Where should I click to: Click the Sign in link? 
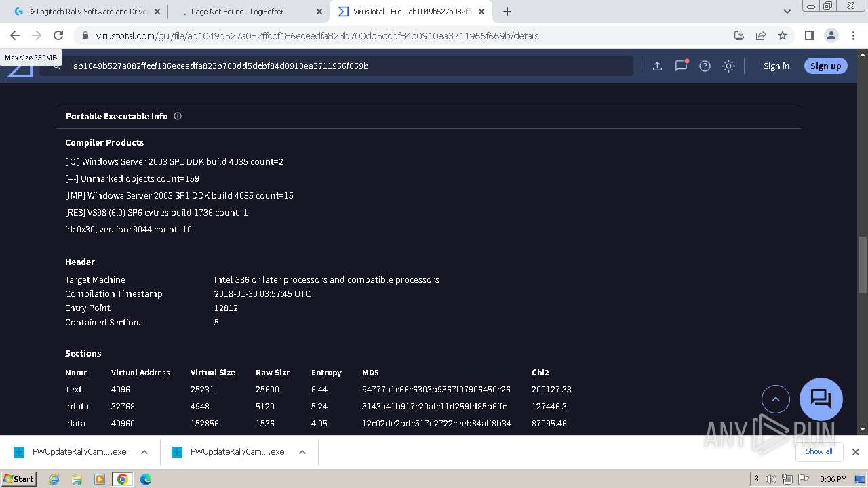776,66
